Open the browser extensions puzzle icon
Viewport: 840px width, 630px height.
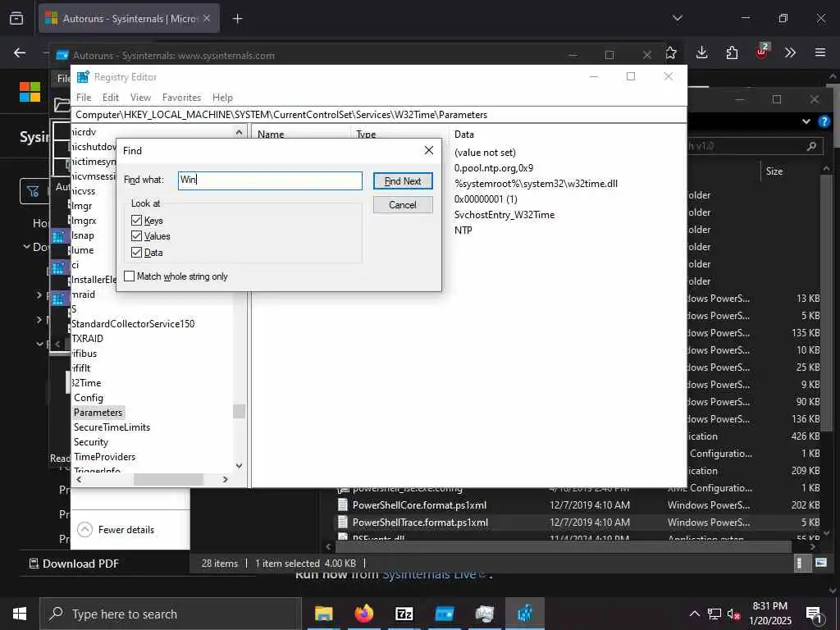(732, 52)
